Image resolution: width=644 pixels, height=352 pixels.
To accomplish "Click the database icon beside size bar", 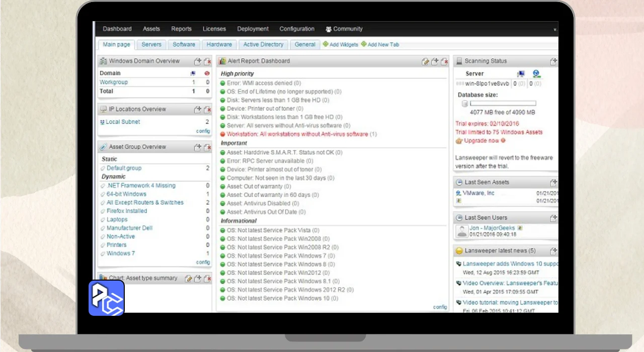I will coord(464,104).
